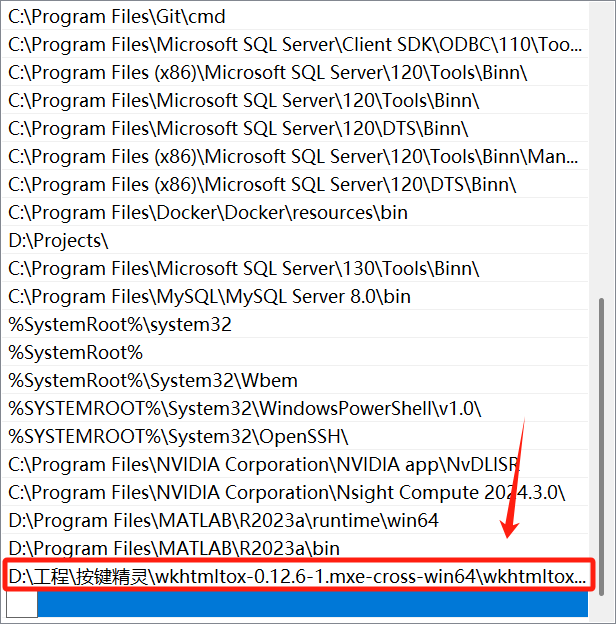
Task: Select the NVIDIA app\NvDLISR entry
Action: click(x=295, y=464)
